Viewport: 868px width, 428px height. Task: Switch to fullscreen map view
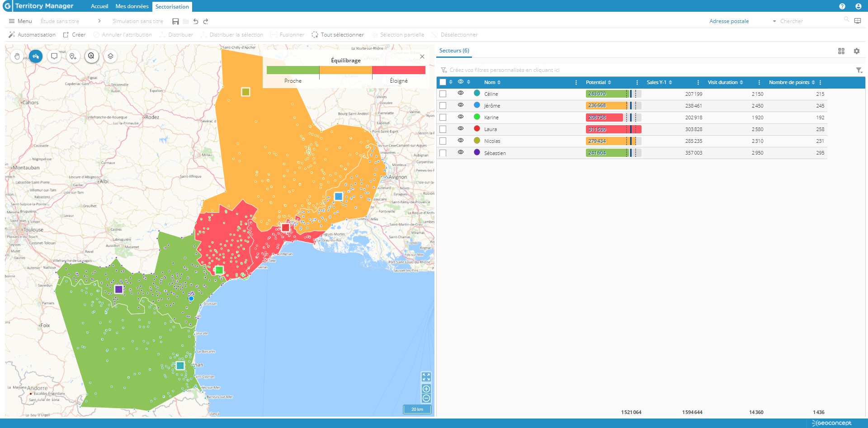tap(426, 377)
